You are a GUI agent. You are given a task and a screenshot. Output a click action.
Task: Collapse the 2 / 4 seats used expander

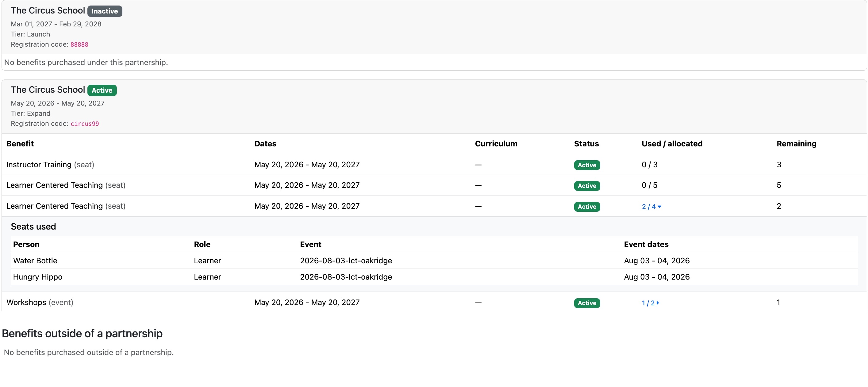[651, 207]
